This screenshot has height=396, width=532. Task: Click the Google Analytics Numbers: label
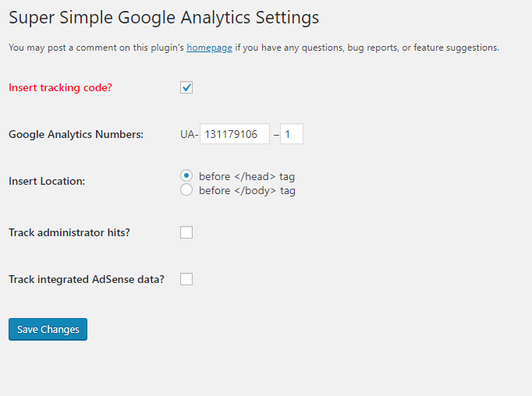pyautogui.click(x=76, y=134)
